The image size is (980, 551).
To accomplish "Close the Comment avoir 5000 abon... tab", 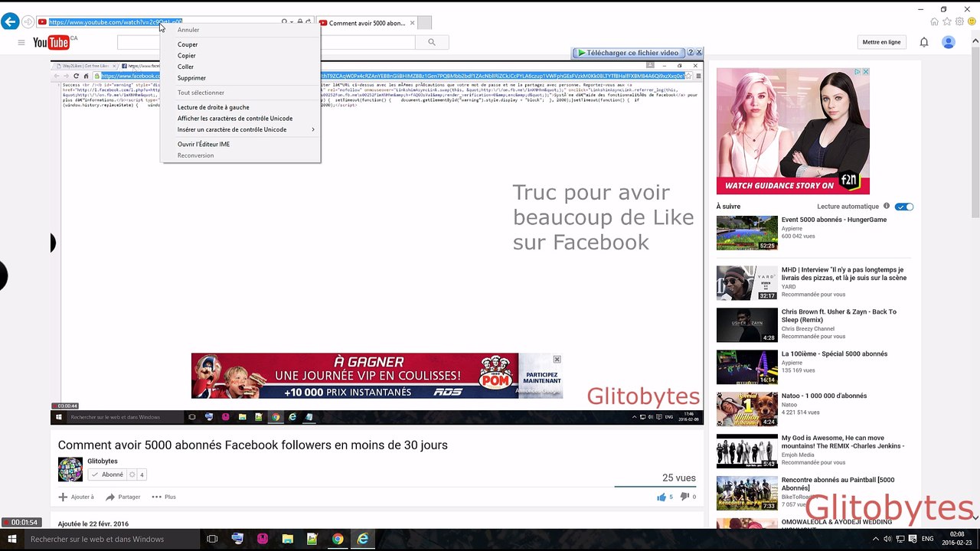I will [412, 23].
